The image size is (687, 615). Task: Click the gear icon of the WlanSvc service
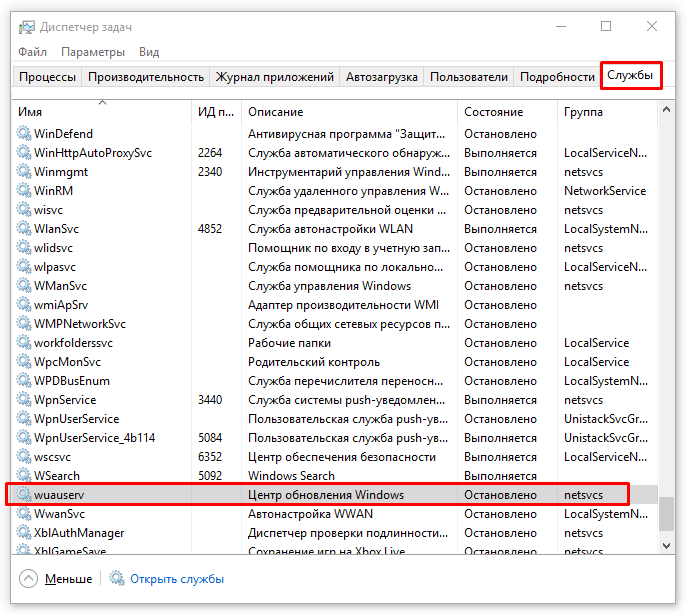[x=24, y=229]
